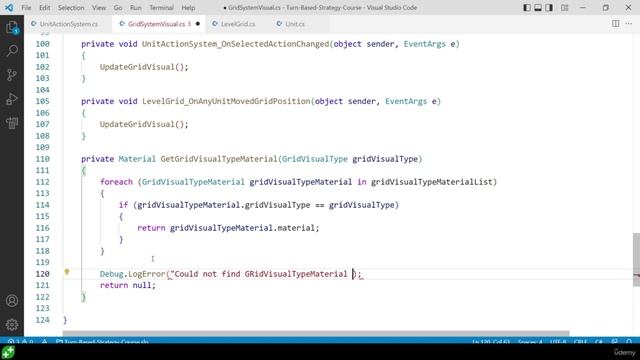Open the editor More Actions ellipsis
The width and height of the screenshot is (640, 360).
(x=629, y=24)
